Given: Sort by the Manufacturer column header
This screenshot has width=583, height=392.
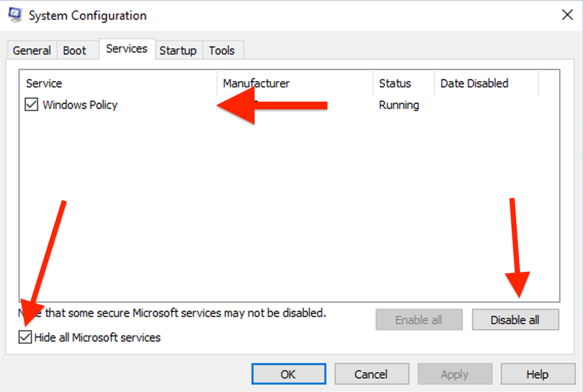Looking at the screenshot, I should point(256,83).
